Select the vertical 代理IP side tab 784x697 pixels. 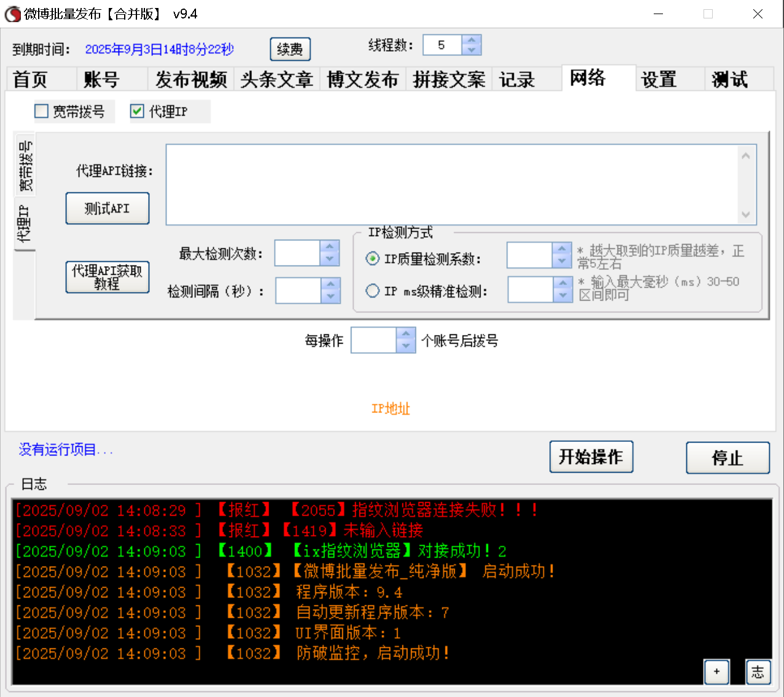24,220
